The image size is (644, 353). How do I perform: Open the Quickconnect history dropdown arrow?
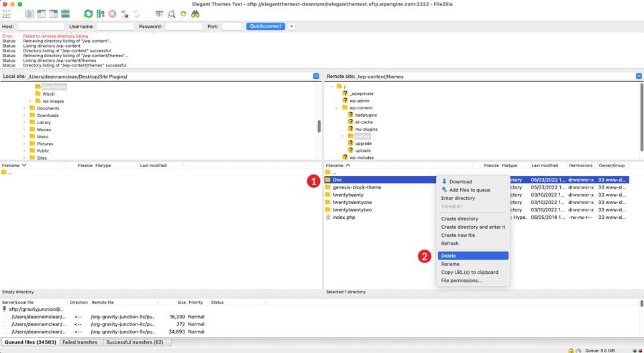291,26
